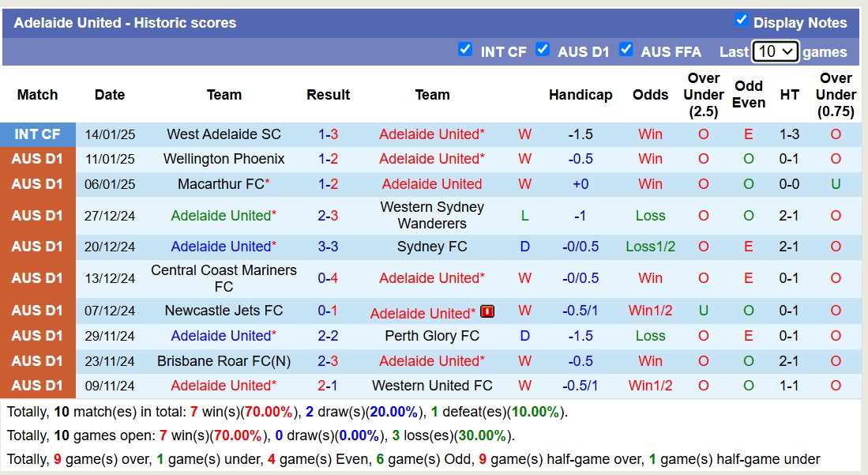Click the Loss1/2 result in Sydney FC row

coord(650,247)
